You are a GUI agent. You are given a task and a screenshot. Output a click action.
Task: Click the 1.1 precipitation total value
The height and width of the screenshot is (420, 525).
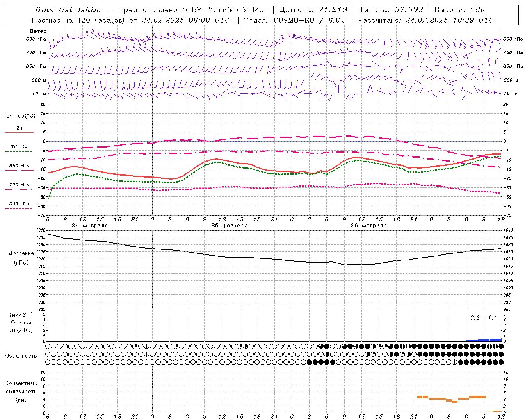point(492,317)
